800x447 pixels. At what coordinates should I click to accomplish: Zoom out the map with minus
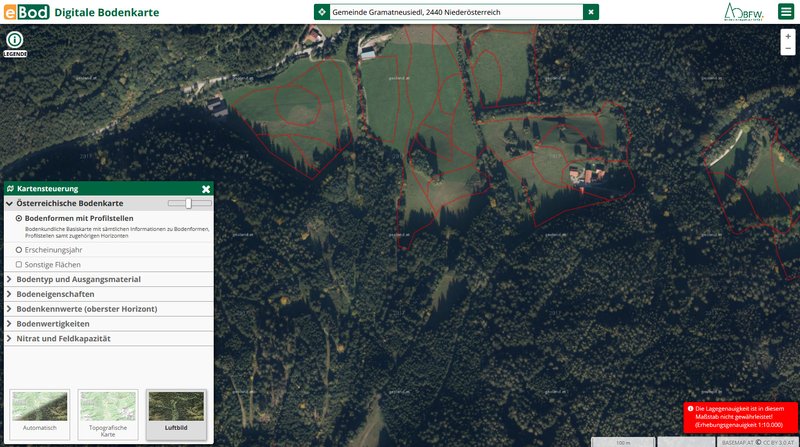coord(788,48)
